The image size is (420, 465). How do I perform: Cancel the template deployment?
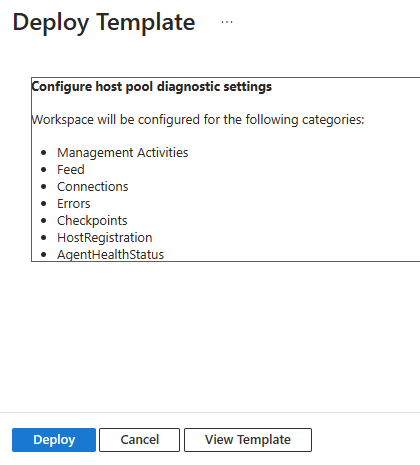[x=139, y=440]
